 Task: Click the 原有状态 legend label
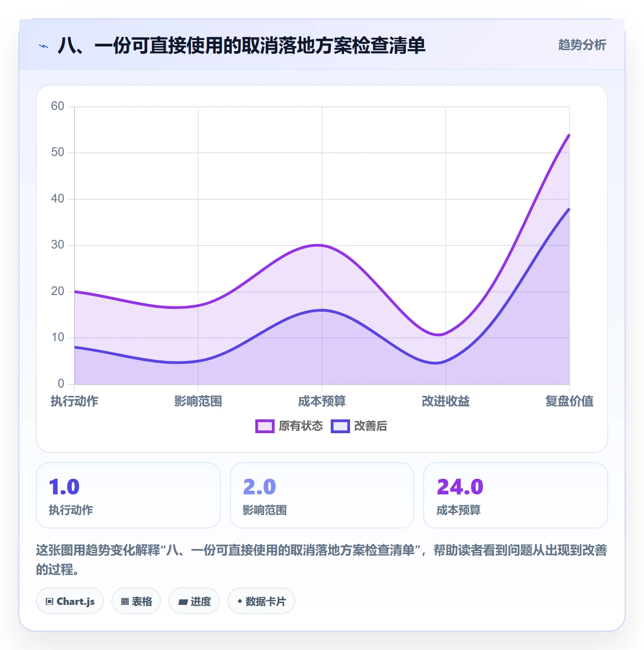coord(301,426)
